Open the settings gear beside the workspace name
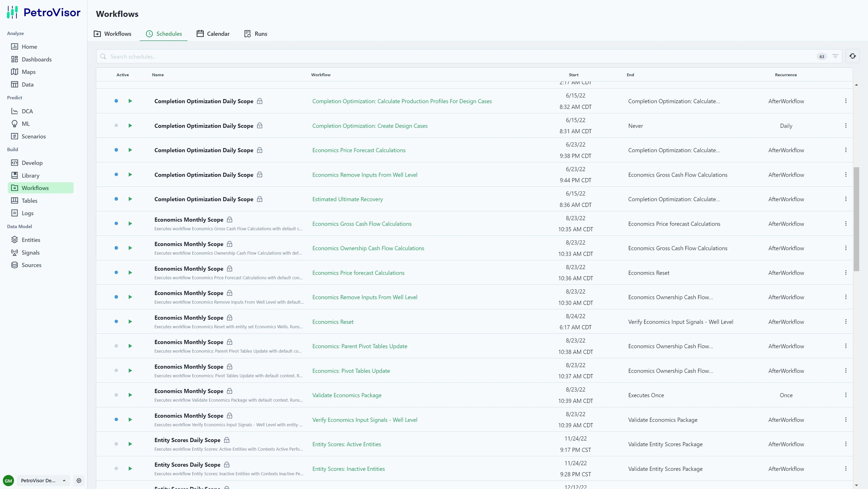 [79, 480]
